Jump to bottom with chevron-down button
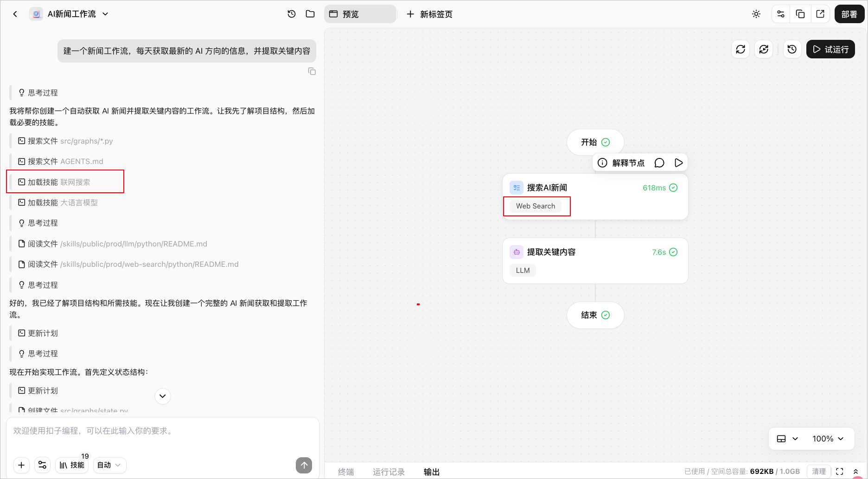 (163, 396)
